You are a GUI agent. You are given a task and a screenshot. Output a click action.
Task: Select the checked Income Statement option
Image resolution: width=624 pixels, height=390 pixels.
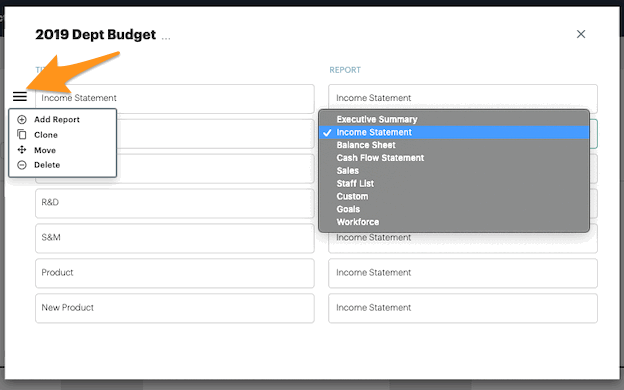(454, 132)
